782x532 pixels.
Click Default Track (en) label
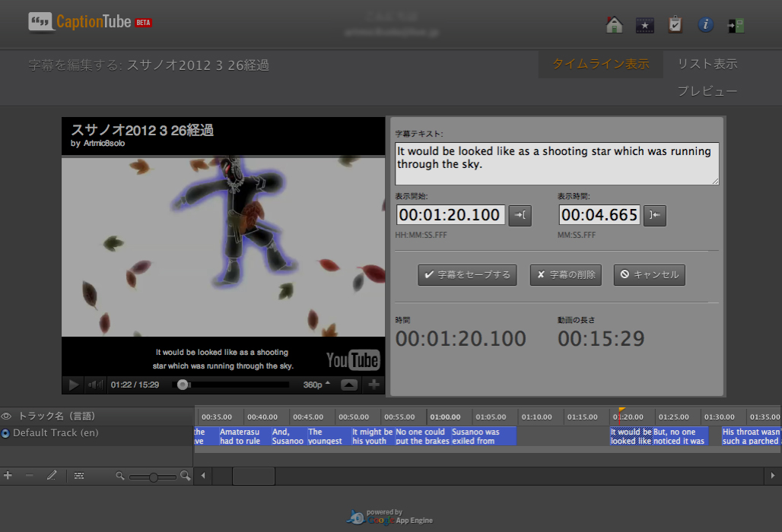[56, 433]
